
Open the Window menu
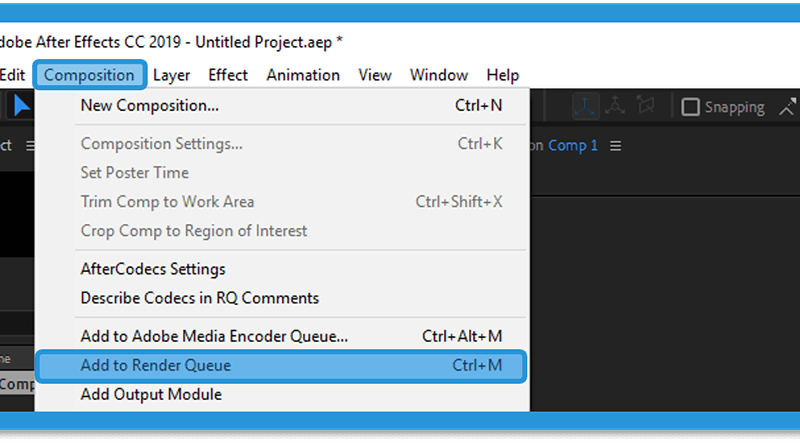(x=439, y=75)
